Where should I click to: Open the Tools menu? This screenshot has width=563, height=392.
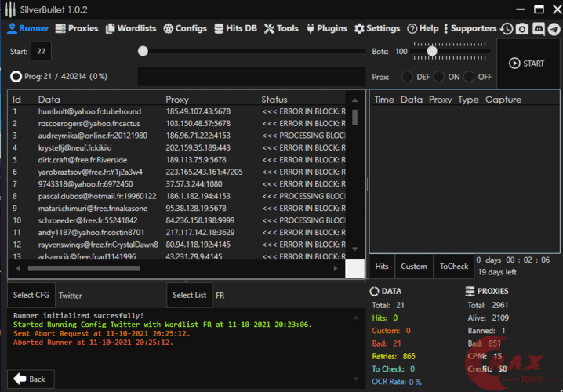281,28
